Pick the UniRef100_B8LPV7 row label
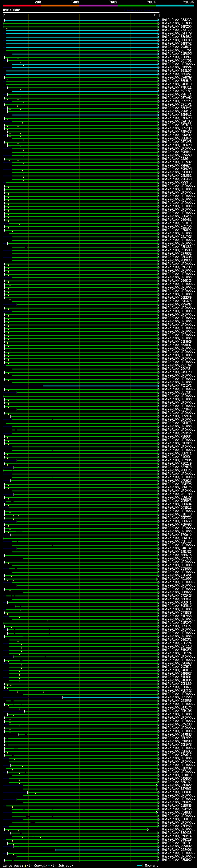This screenshot has width=197, height=868. coord(177,108)
